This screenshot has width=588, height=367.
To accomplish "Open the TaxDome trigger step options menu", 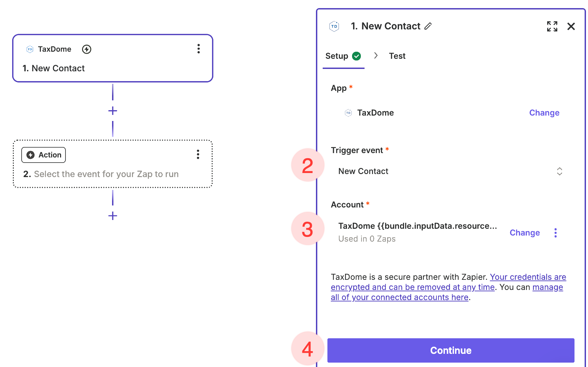I will tap(198, 49).
